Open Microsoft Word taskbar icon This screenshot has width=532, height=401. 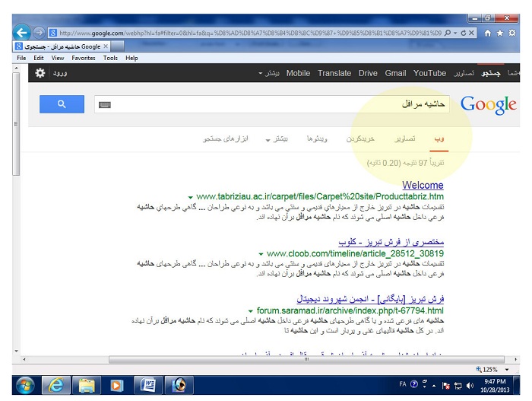pos(147,385)
